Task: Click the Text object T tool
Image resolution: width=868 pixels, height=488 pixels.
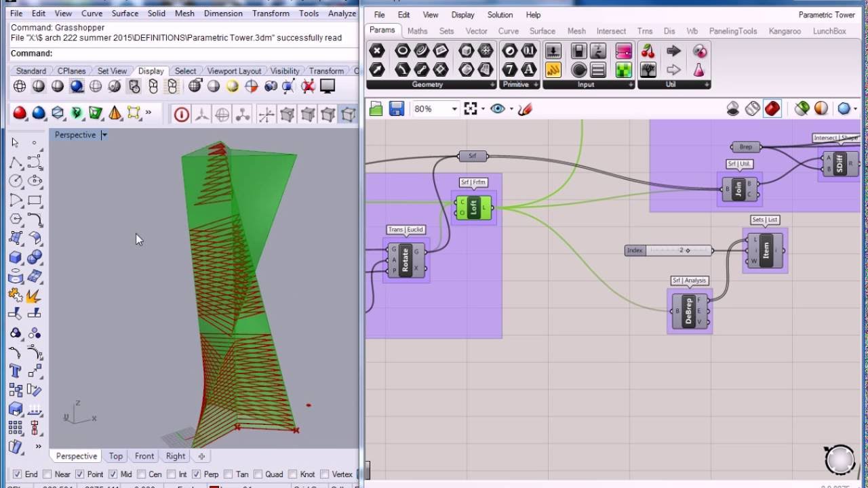Action: click(x=16, y=371)
